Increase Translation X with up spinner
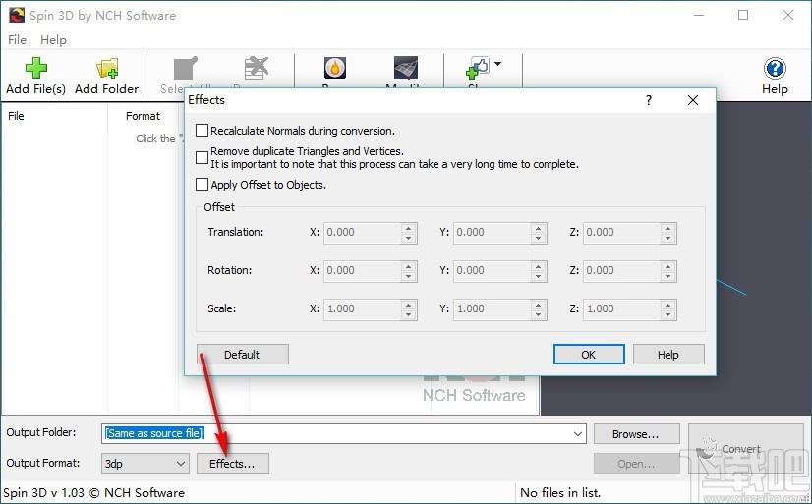The height and width of the screenshot is (504, 812). coord(409,228)
